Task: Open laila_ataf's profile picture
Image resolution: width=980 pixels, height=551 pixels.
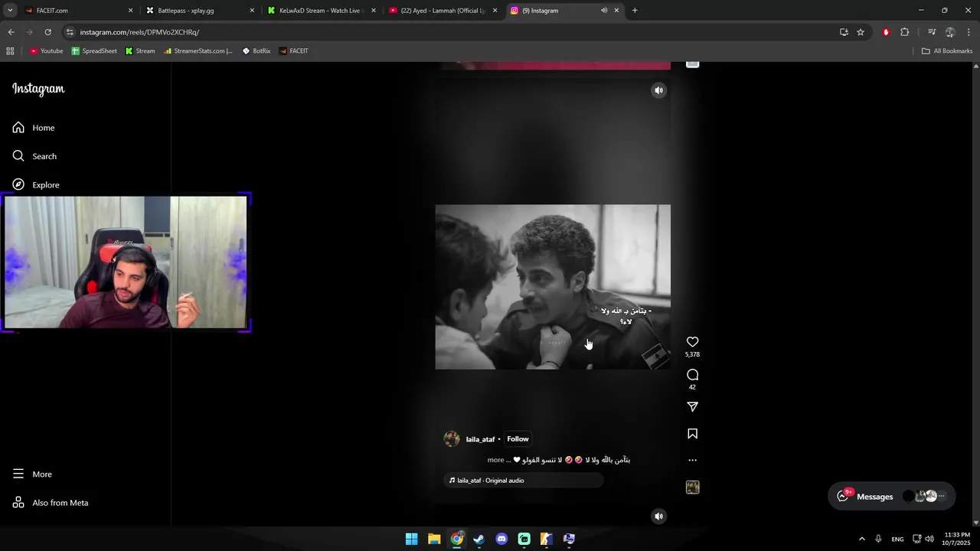Action: (x=452, y=439)
